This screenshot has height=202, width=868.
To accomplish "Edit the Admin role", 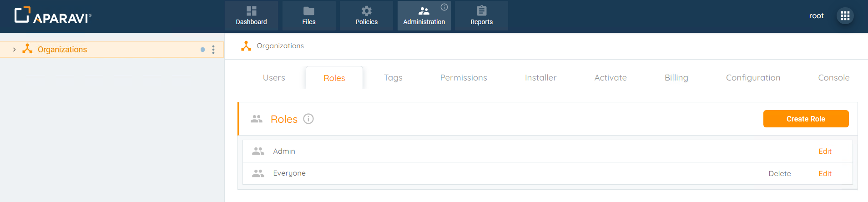I will [825, 151].
